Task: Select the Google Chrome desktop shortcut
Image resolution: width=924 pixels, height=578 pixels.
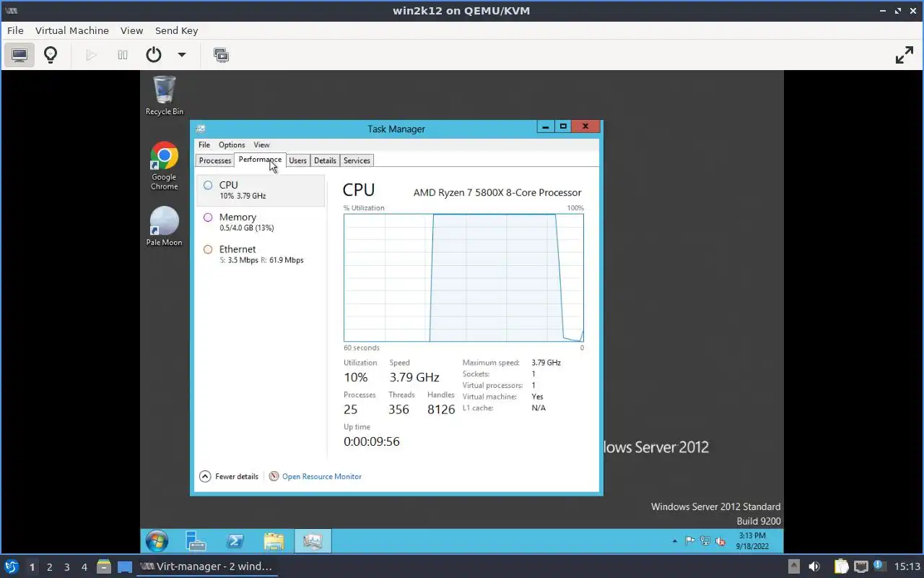Action: tap(164, 166)
